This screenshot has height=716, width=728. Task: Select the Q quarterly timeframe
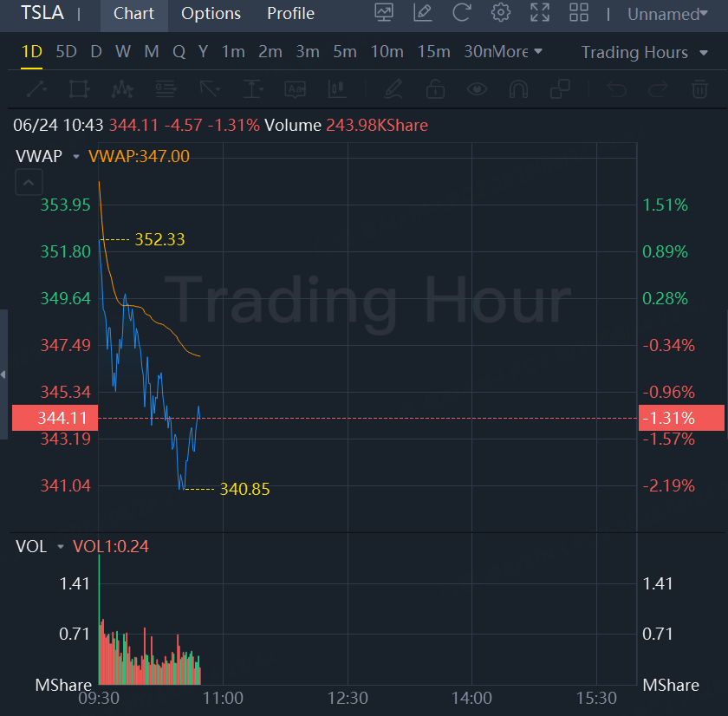pos(179,51)
